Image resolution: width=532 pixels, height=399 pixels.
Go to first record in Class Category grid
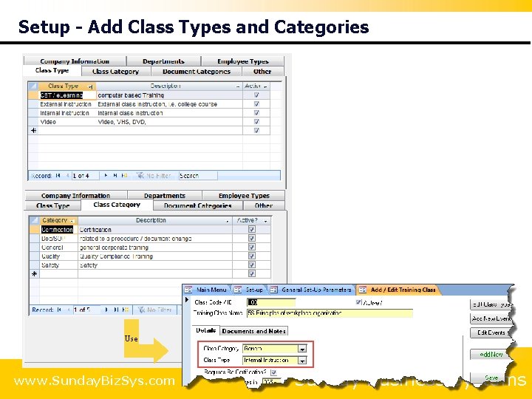click(x=59, y=310)
